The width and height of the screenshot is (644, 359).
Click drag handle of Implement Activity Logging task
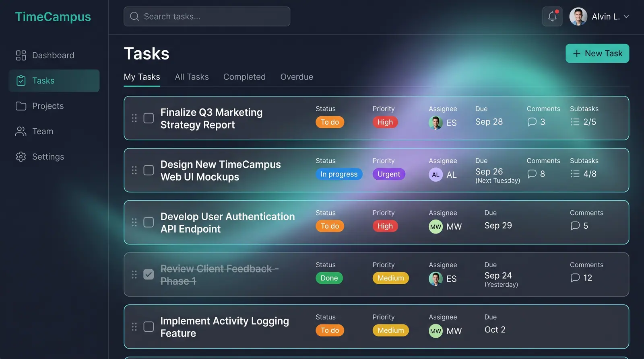[x=134, y=326]
